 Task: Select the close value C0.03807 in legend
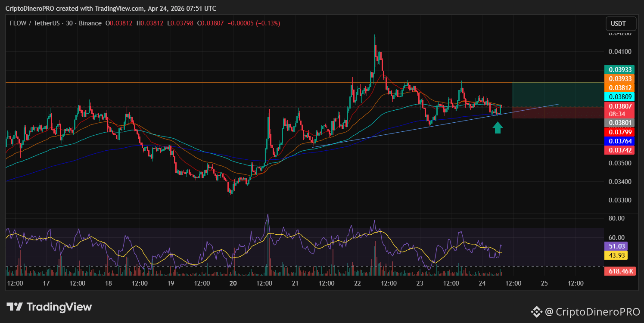[211, 23]
